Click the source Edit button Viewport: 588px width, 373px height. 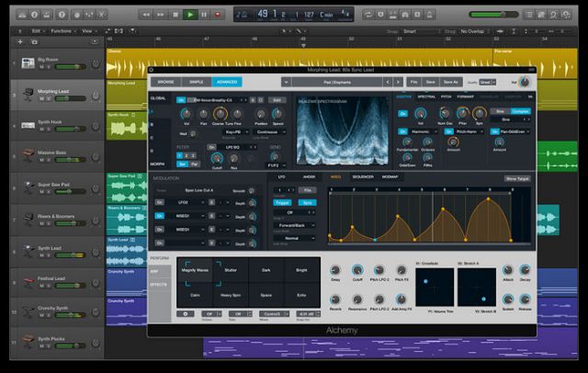coord(277,100)
